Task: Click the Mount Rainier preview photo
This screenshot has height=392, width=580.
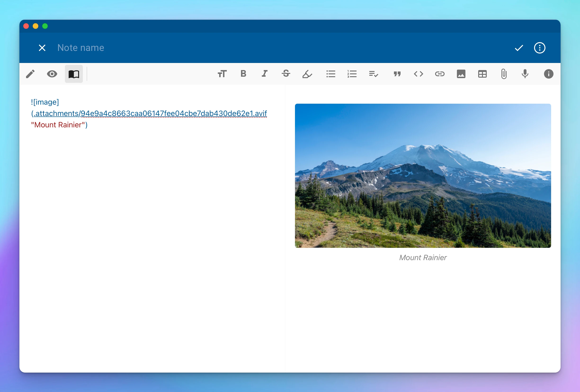Action: click(423, 176)
